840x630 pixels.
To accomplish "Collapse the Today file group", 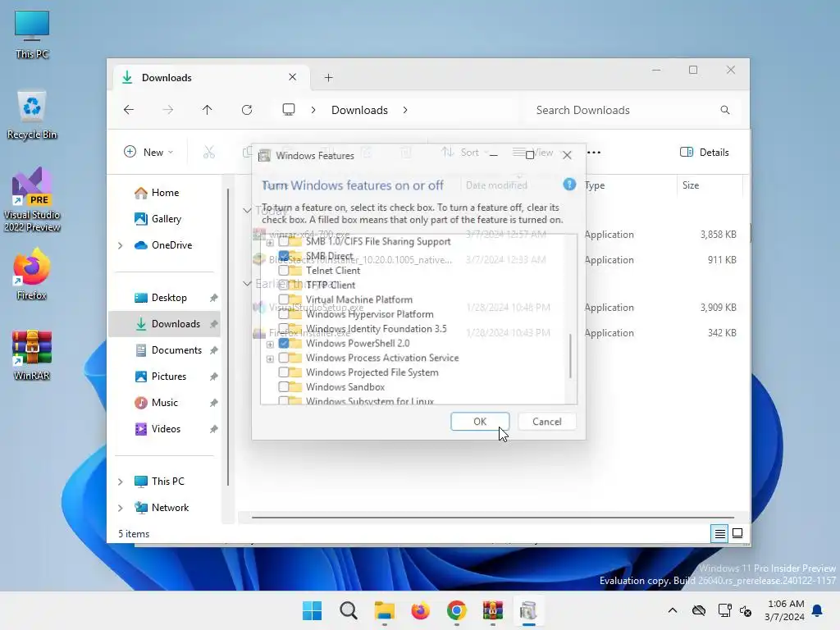I will [247, 210].
